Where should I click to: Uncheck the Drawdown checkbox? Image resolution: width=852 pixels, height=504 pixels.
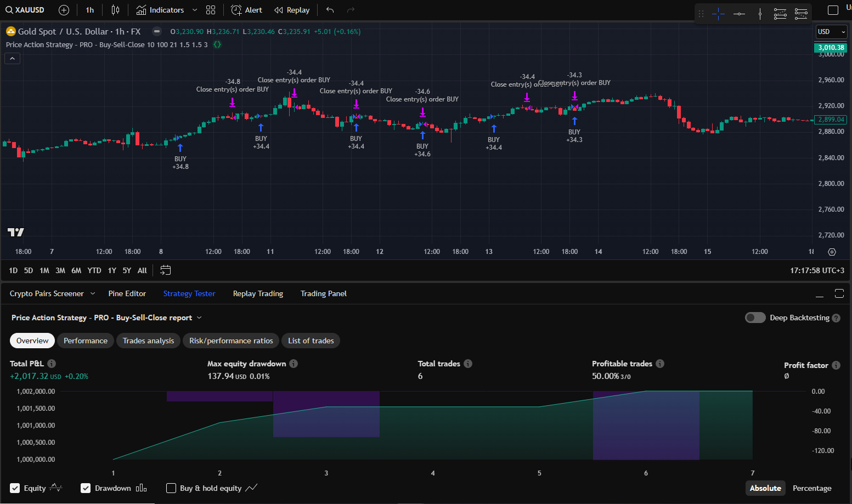[86, 488]
